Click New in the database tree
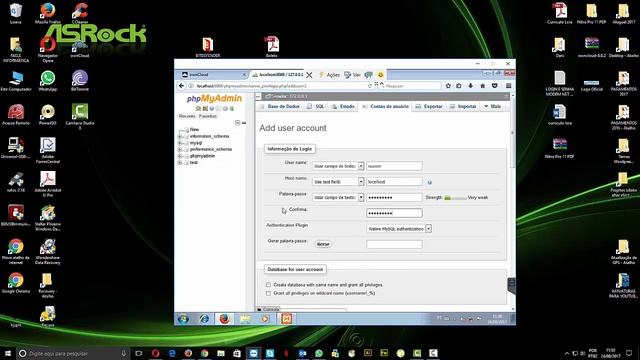 click(x=194, y=129)
